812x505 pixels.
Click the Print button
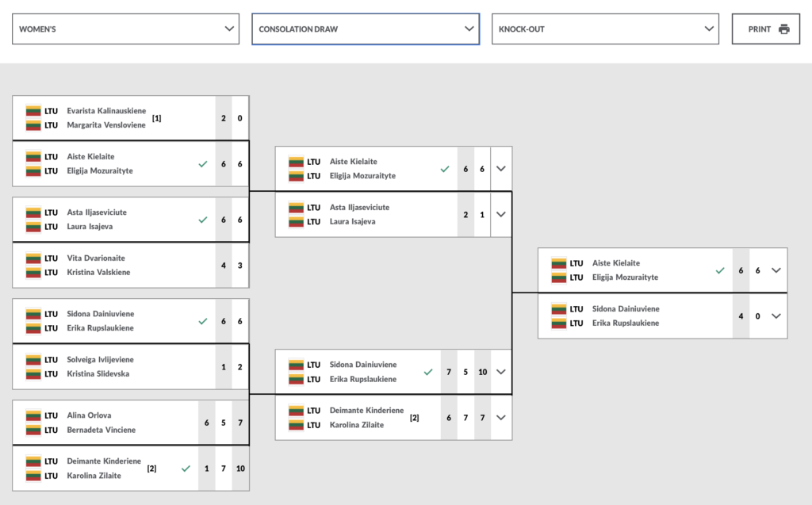[x=765, y=29]
